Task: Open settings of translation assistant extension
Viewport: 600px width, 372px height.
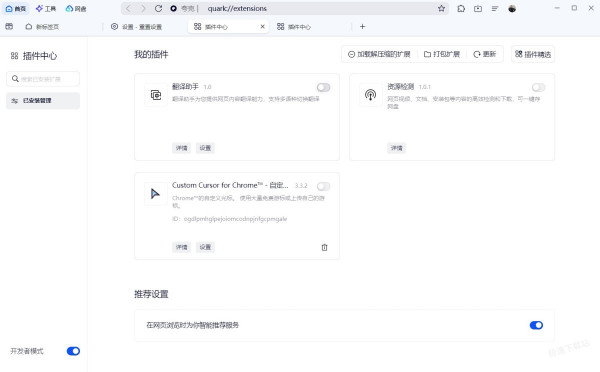Action: coord(205,148)
